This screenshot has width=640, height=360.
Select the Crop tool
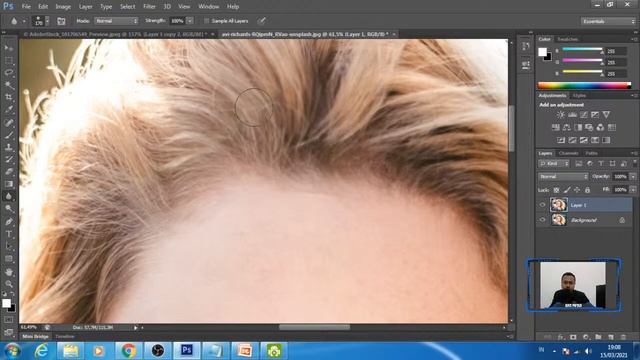(9, 97)
